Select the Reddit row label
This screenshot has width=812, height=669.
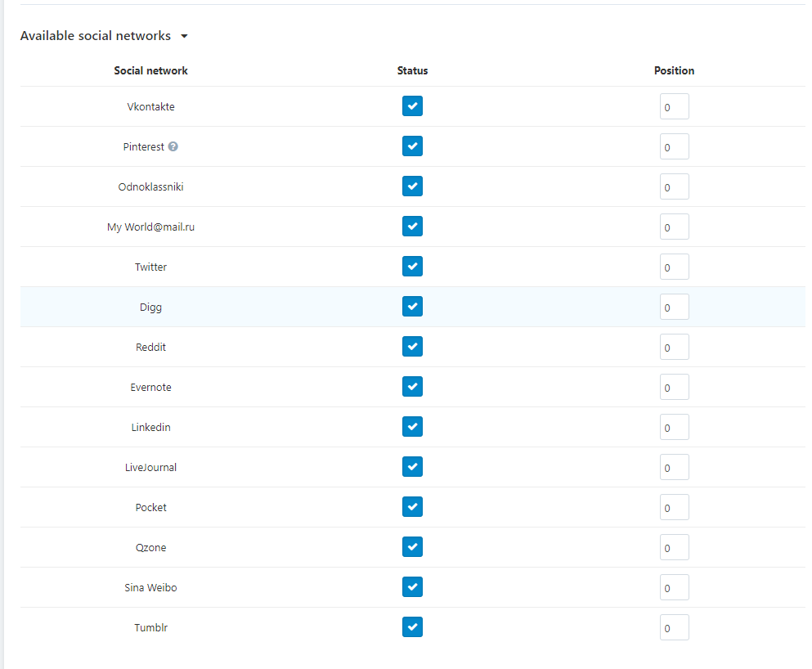pyautogui.click(x=150, y=348)
